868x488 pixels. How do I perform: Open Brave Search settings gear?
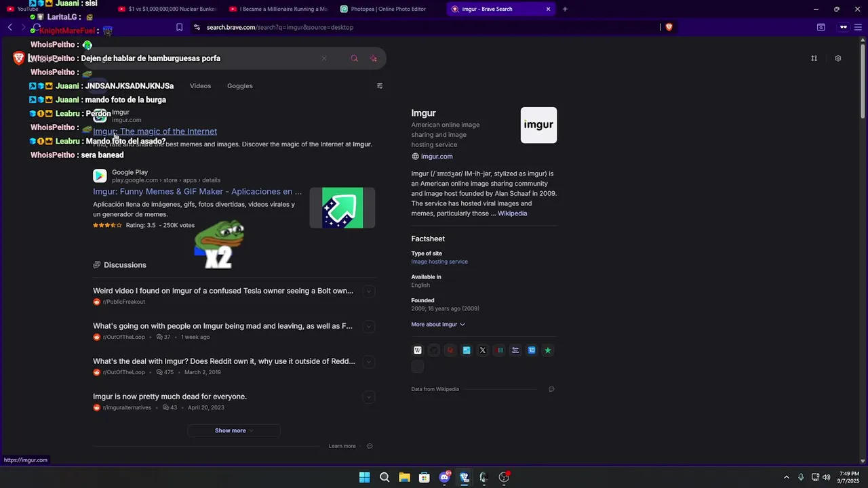(x=838, y=58)
